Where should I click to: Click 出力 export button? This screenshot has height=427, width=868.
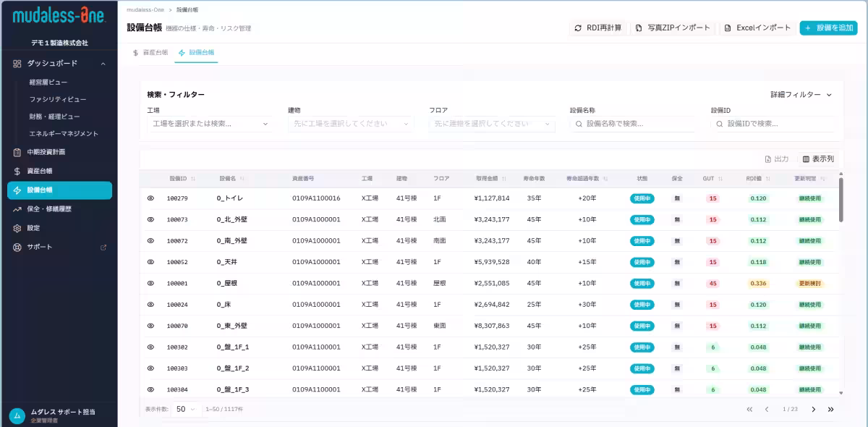click(x=777, y=158)
